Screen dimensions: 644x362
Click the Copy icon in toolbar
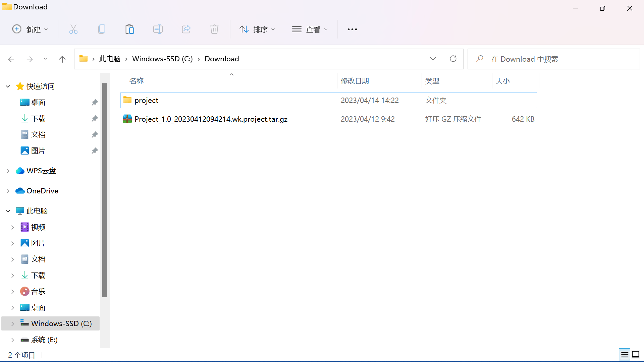point(102,29)
